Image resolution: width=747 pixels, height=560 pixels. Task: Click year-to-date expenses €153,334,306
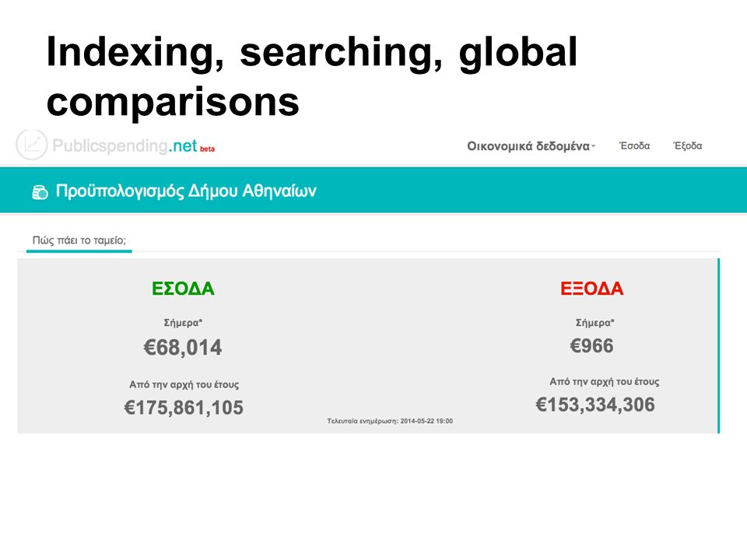(x=595, y=404)
